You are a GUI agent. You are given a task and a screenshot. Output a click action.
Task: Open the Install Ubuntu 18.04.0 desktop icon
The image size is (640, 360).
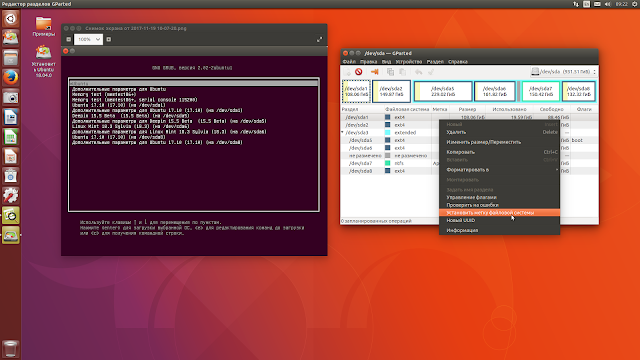43,61
